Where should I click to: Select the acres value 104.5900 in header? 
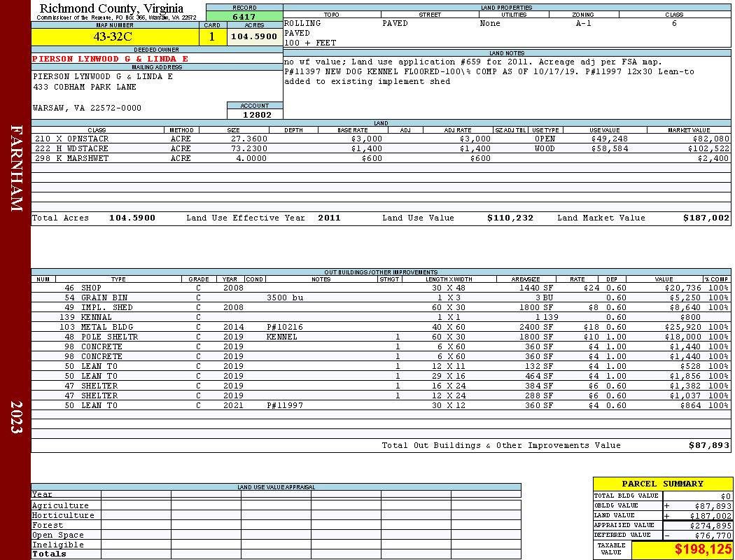click(x=255, y=36)
